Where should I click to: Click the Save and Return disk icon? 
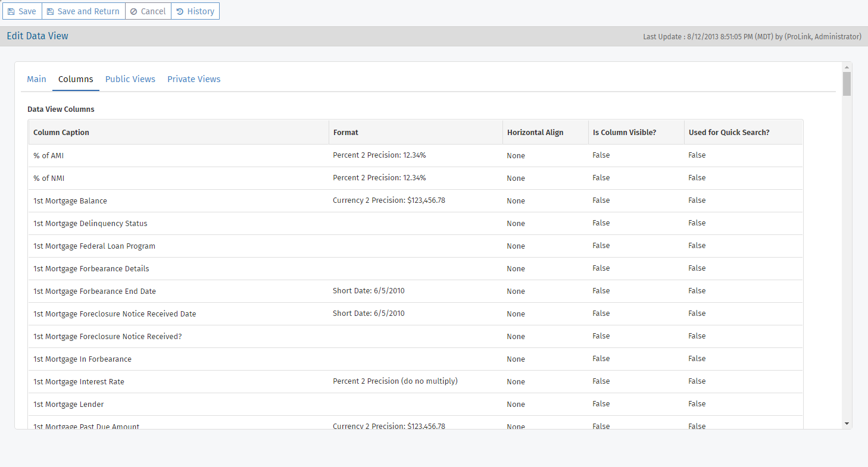click(x=51, y=11)
